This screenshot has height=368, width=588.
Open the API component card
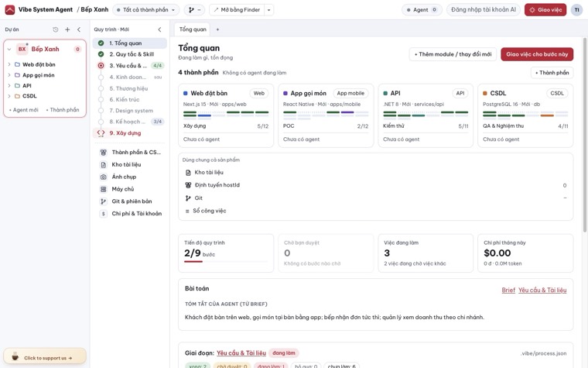click(426, 115)
